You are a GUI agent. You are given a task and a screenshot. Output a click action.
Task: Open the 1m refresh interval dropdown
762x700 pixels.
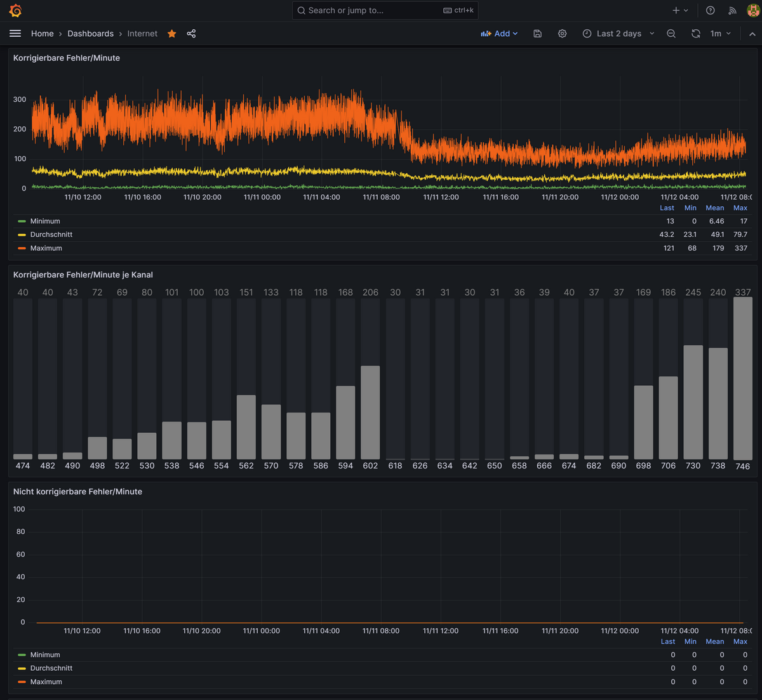(x=720, y=34)
